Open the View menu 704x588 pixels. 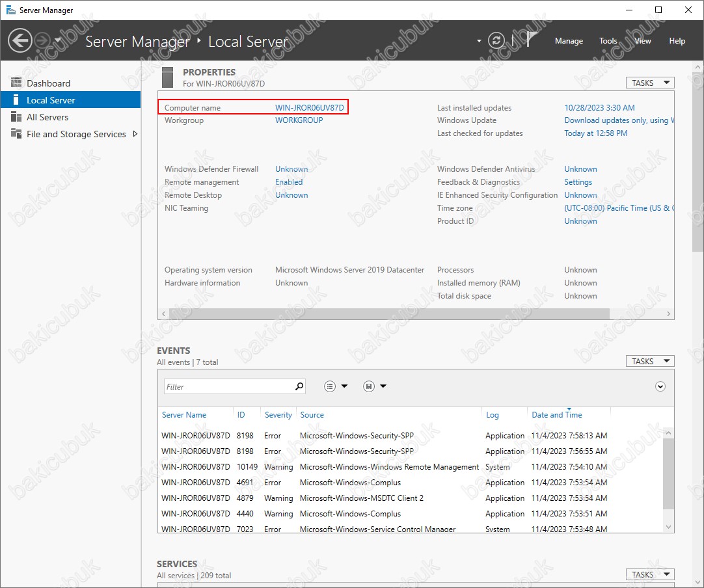tap(642, 41)
